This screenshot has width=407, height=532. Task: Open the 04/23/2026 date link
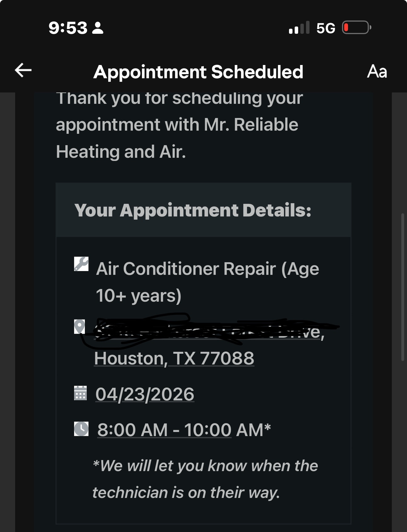[145, 394]
